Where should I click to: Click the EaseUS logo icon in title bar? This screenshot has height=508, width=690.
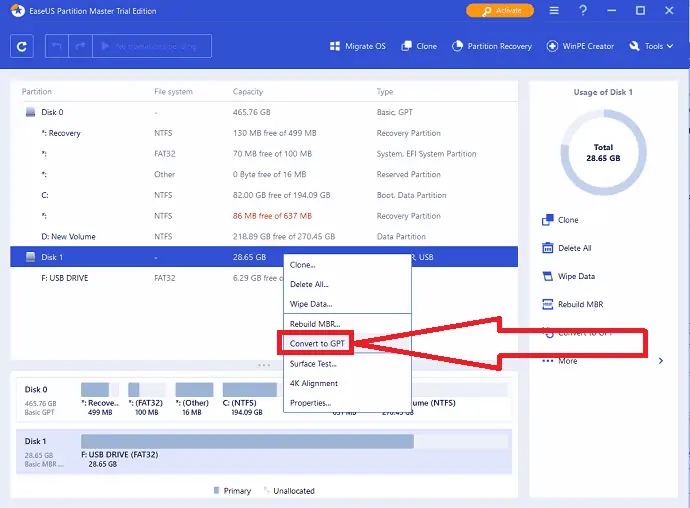pyautogui.click(x=18, y=11)
